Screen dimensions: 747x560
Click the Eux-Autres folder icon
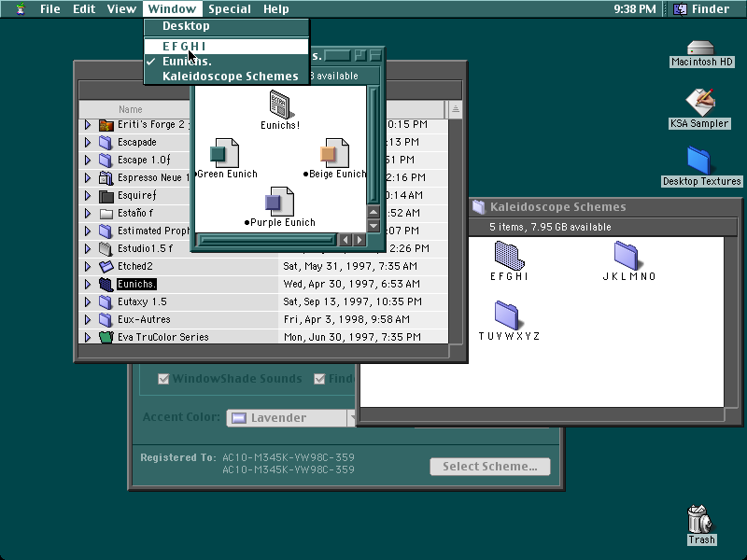pos(106,319)
